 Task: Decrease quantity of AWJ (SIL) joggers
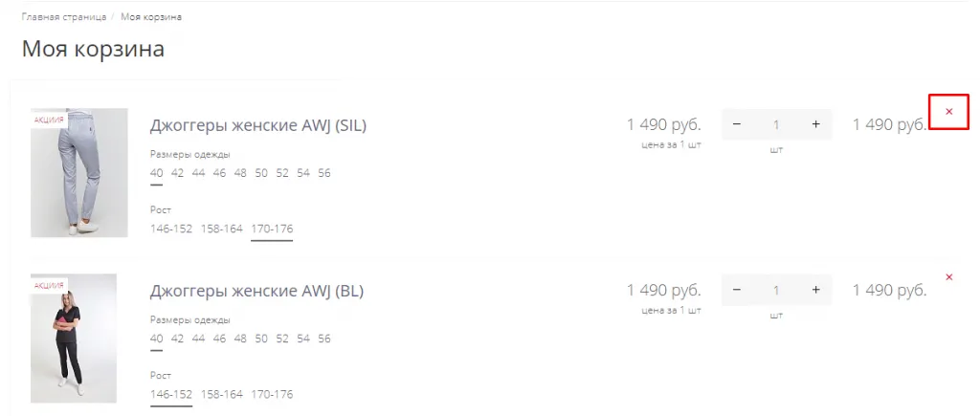coord(737,124)
